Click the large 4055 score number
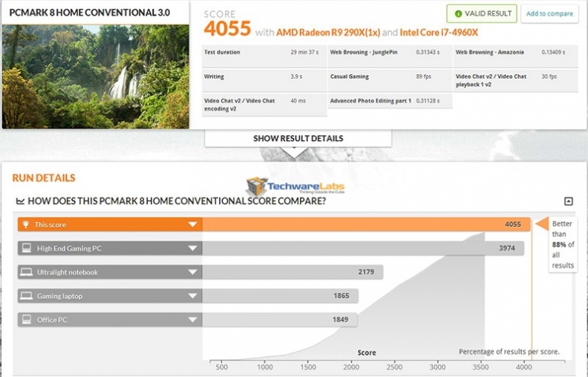 click(x=227, y=29)
